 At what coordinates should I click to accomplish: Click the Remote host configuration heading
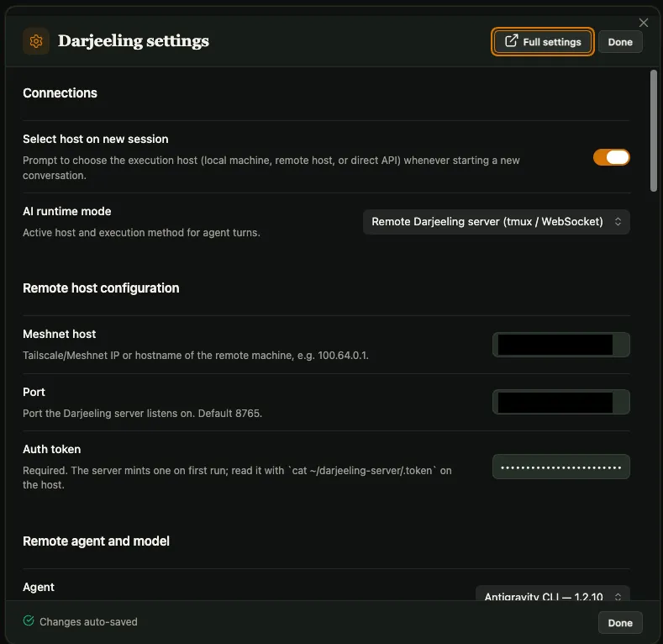pyautogui.click(x=101, y=288)
